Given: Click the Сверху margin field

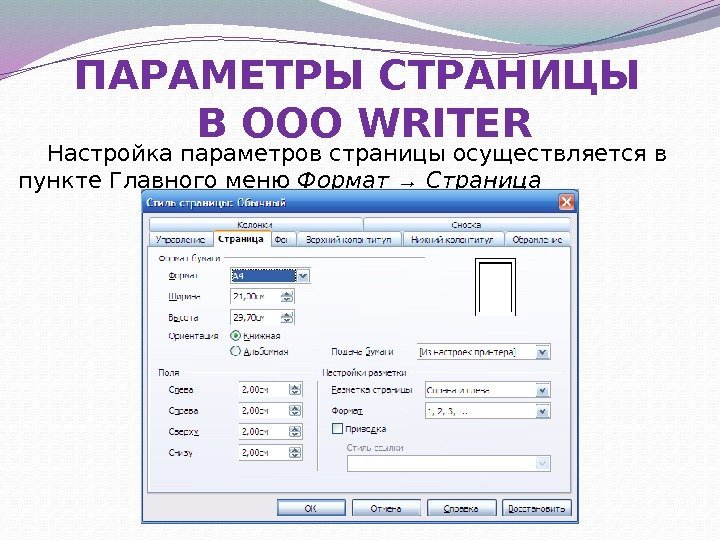Looking at the screenshot, I should [264, 432].
